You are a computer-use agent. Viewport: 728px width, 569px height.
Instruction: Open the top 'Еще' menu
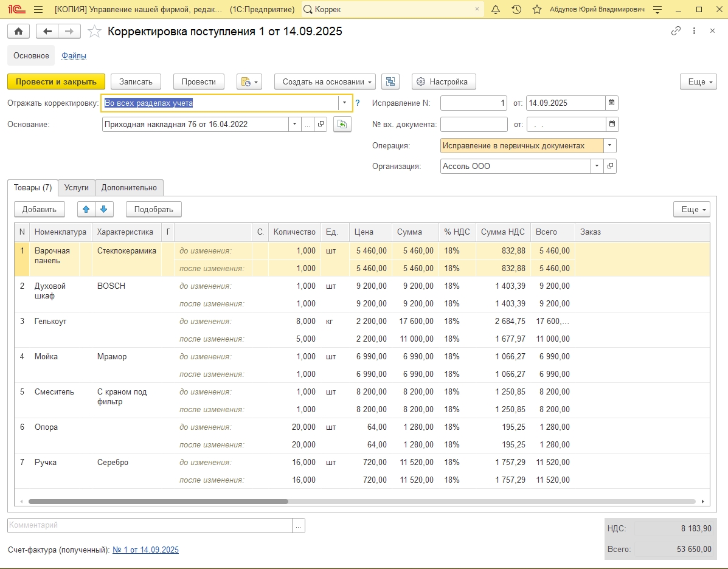(698, 81)
